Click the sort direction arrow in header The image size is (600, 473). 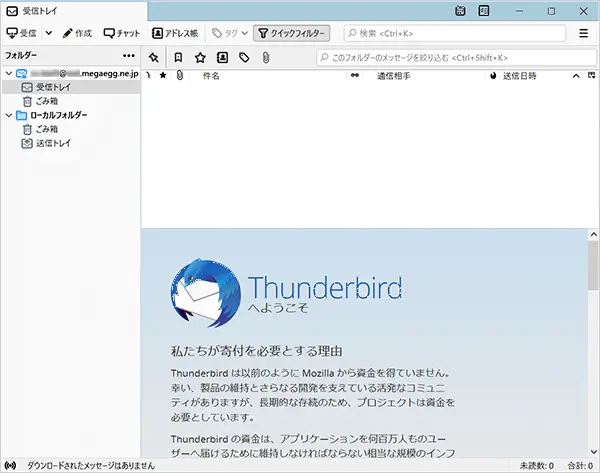pos(576,76)
